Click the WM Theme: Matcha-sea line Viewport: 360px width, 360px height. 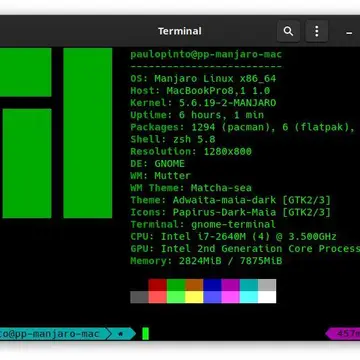[191, 188]
